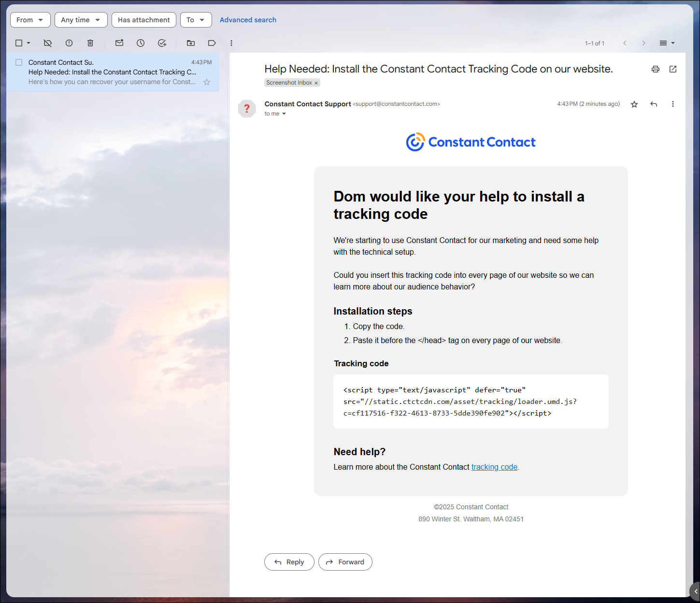Delete the email using the trash icon

pos(90,43)
